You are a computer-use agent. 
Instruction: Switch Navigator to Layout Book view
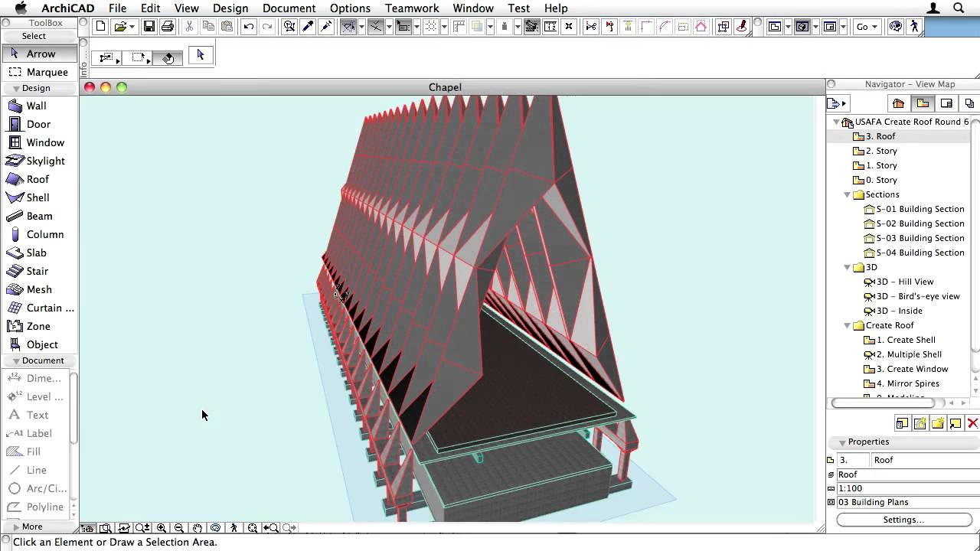(946, 103)
